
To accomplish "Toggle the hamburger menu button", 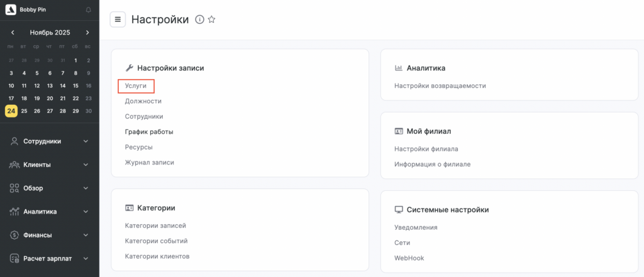I will pyautogui.click(x=118, y=19).
